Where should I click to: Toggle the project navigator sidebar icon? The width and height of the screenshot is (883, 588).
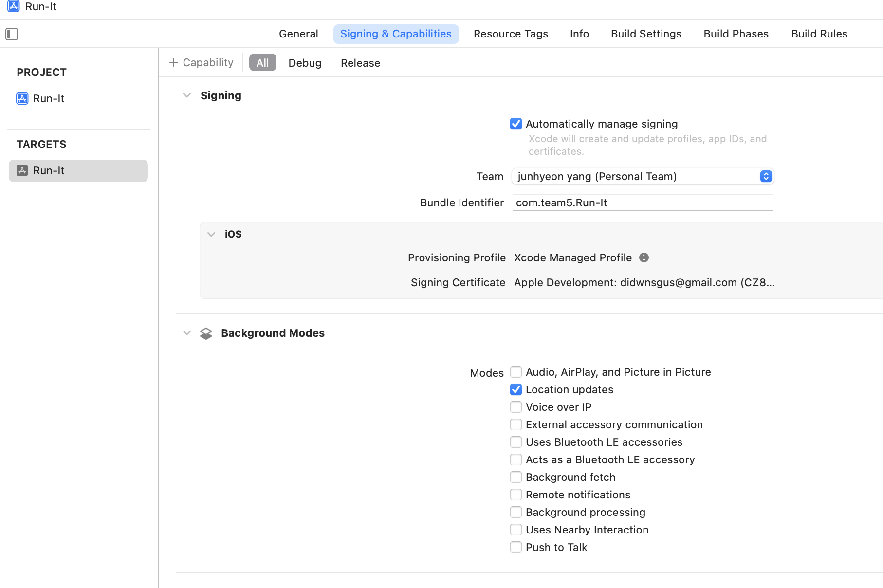[x=12, y=34]
